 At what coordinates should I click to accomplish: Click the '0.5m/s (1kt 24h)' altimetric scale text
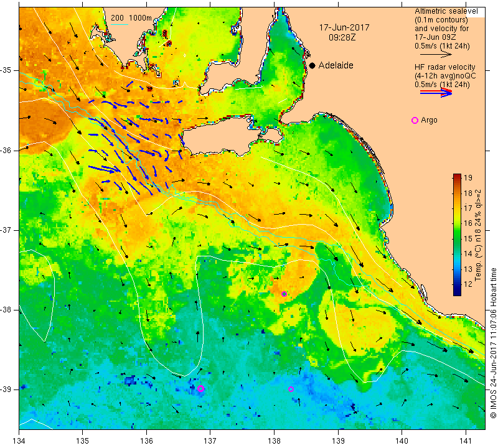coord(442,46)
